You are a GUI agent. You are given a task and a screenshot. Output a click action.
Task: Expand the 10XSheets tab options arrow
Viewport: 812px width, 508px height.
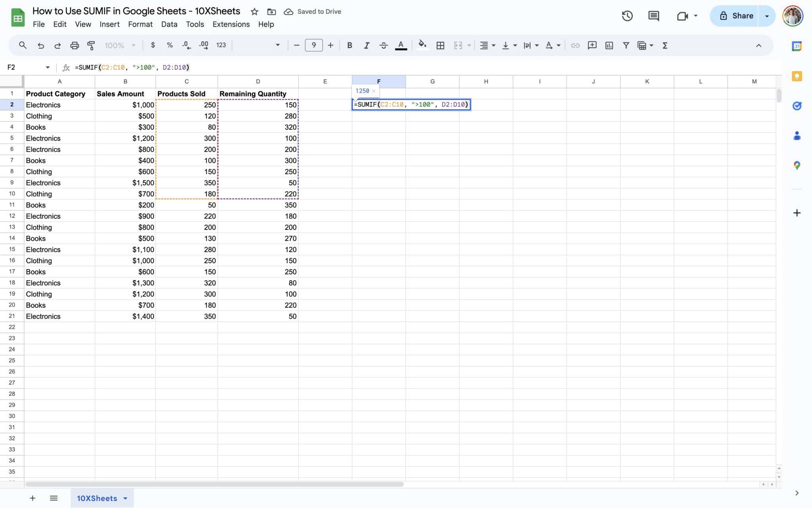pos(125,498)
